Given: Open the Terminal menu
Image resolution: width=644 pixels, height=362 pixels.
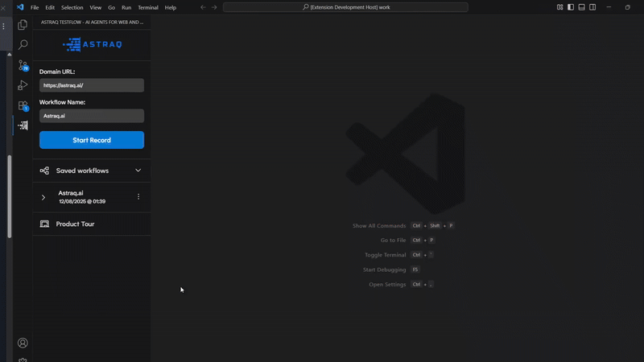Looking at the screenshot, I should click(148, 7).
